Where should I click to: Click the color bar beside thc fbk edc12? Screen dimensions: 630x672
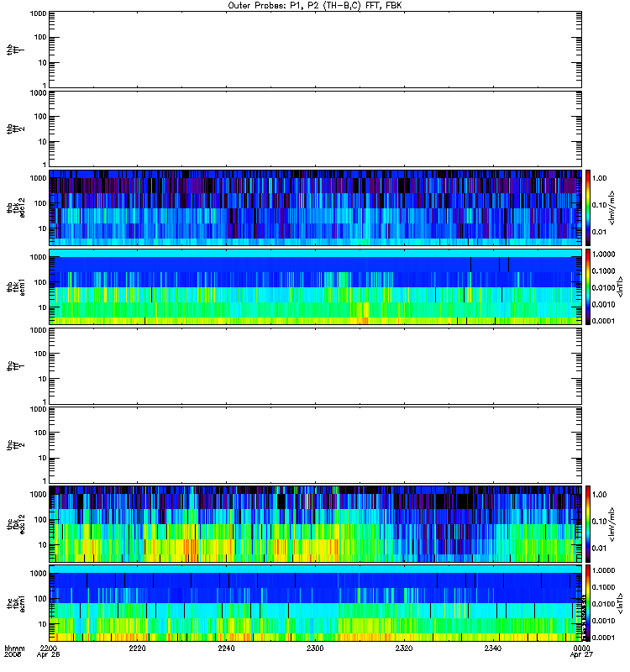(588, 524)
